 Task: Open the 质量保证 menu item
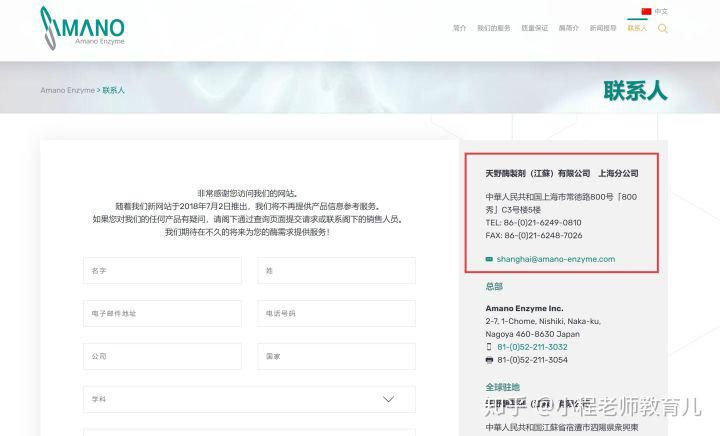point(534,28)
